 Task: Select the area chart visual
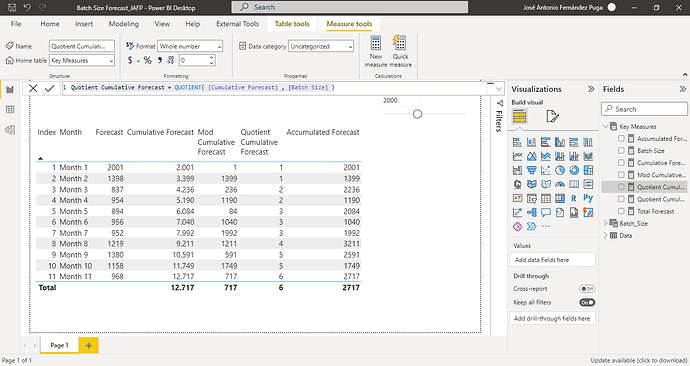[x=532, y=156]
